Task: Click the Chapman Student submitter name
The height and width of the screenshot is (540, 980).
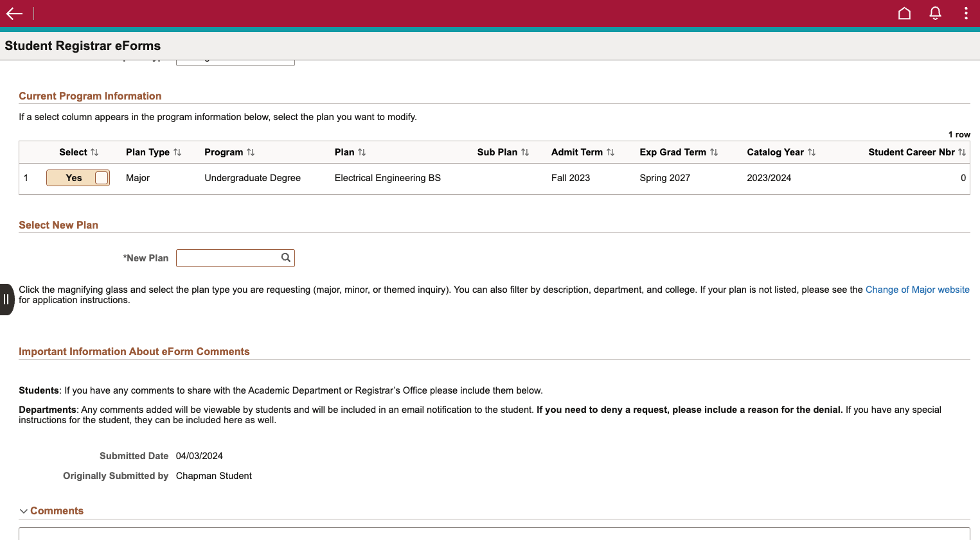Action: tap(214, 476)
